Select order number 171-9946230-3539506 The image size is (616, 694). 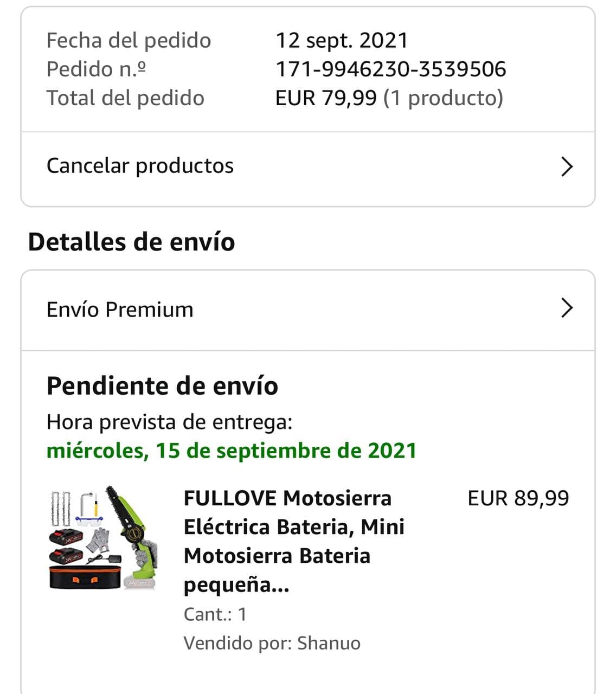click(x=390, y=69)
